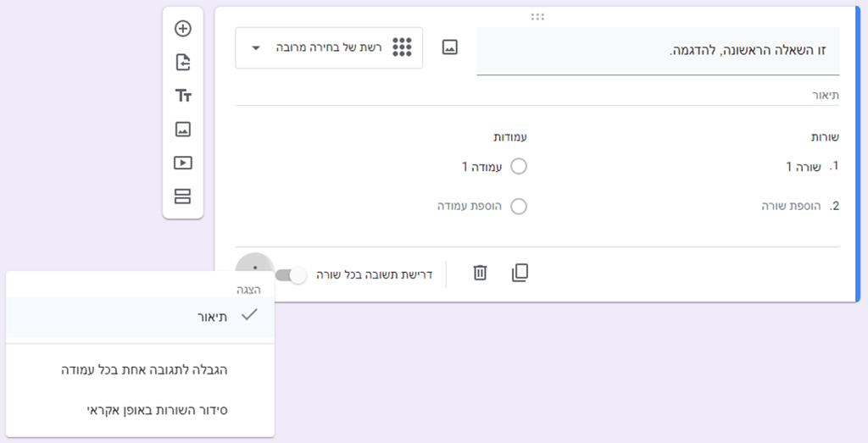868x443 pixels.
Task: Add a video from the sidebar toolbar
Action: tap(183, 163)
